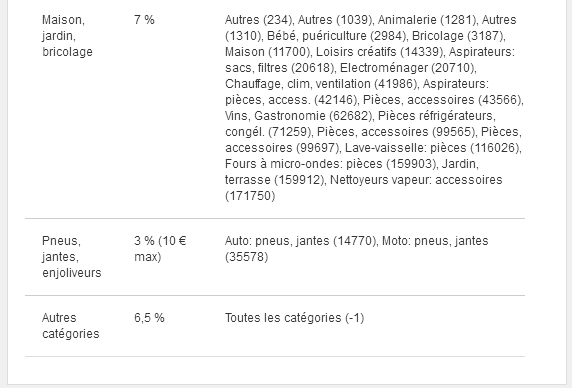Click 'Lave-vaisselle: pièces (116026)' text
This screenshot has height=388, width=572.
point(432,148)
